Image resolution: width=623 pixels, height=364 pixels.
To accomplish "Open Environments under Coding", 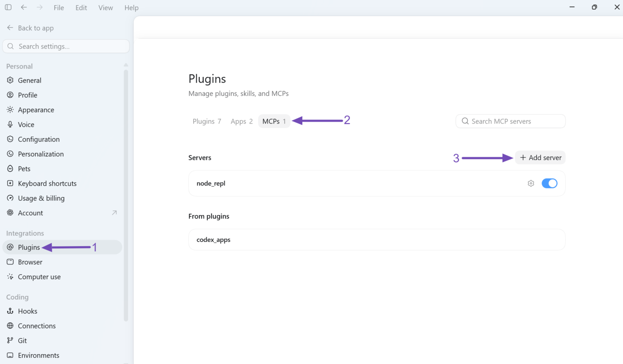I will (62, 355).
